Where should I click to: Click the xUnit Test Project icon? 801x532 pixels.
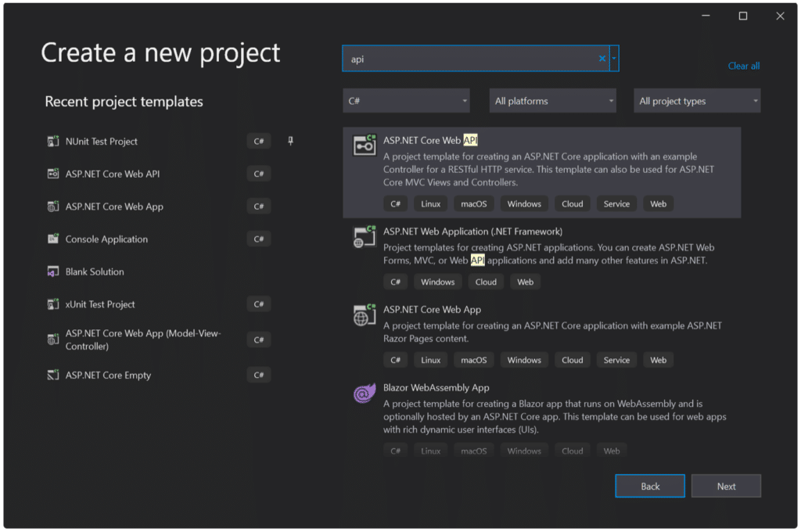click(53, 304)
